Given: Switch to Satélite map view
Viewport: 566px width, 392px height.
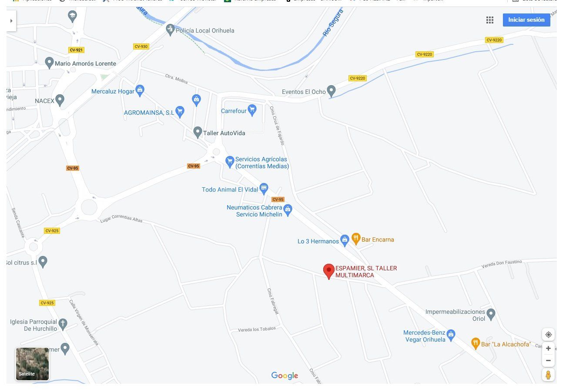Looking at the screenshot, I should pos(33,364).
